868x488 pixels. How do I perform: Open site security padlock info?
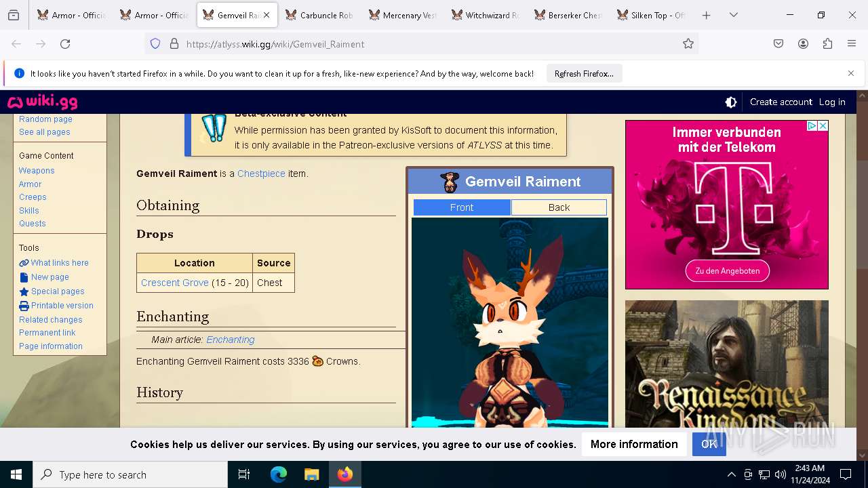click(174, 44)
